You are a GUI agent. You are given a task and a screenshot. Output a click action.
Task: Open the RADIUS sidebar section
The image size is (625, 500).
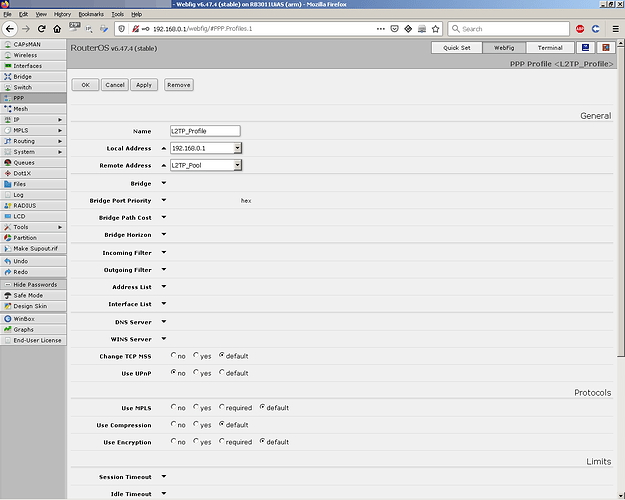[33, 206]
